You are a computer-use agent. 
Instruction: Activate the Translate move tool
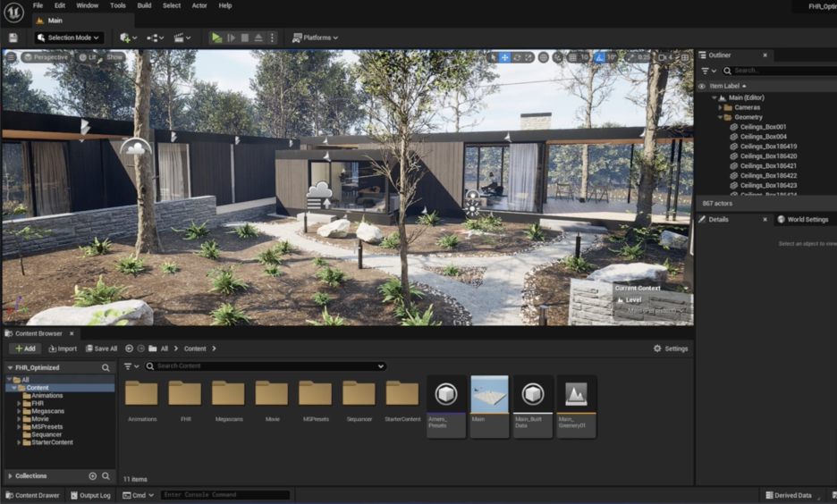pos(504,57)
